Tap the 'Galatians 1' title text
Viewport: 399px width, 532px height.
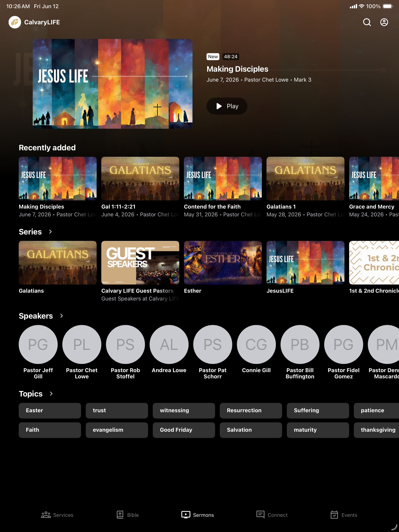click(281, 207)
